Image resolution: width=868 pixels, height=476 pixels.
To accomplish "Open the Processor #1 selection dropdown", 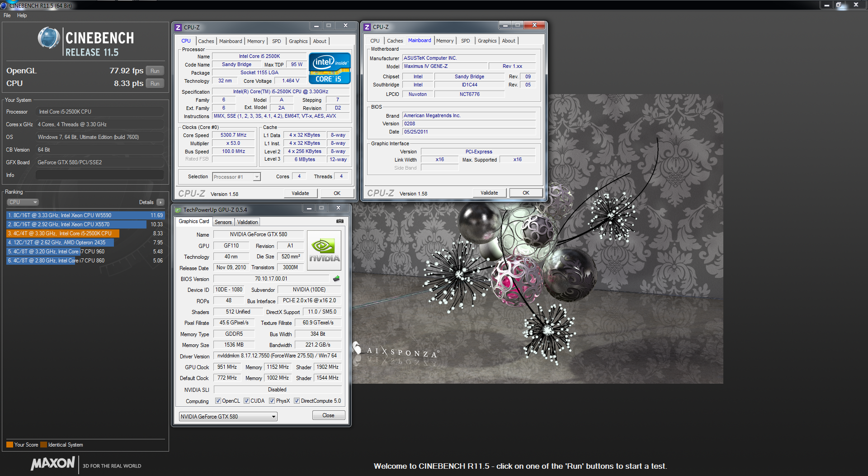I will [236, 177].
